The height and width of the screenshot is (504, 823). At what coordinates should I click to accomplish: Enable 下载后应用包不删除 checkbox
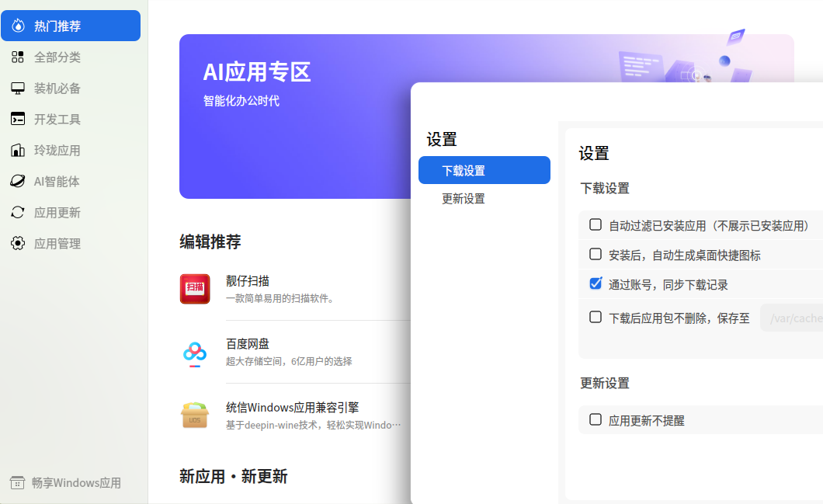pos(596,317)
